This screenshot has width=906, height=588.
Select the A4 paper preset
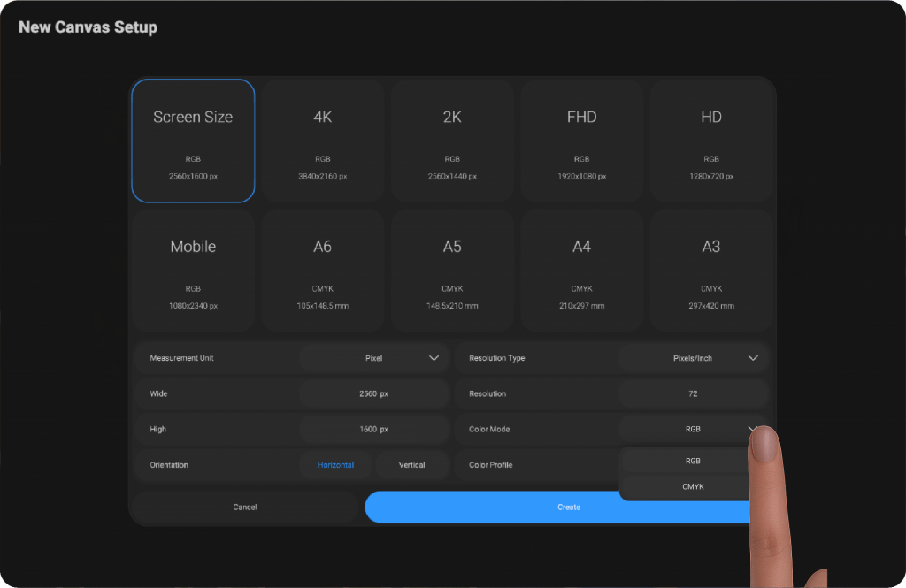pos(581,271)
